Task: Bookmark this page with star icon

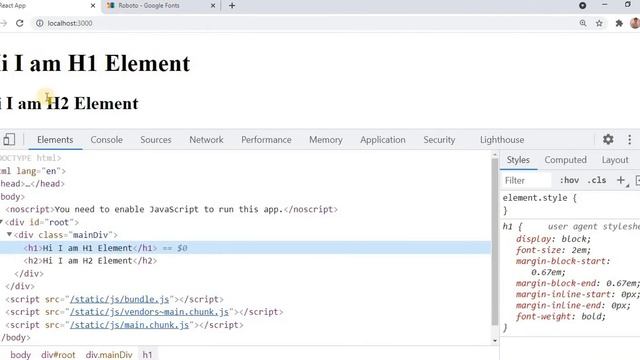Action: [x=599, y=23]
